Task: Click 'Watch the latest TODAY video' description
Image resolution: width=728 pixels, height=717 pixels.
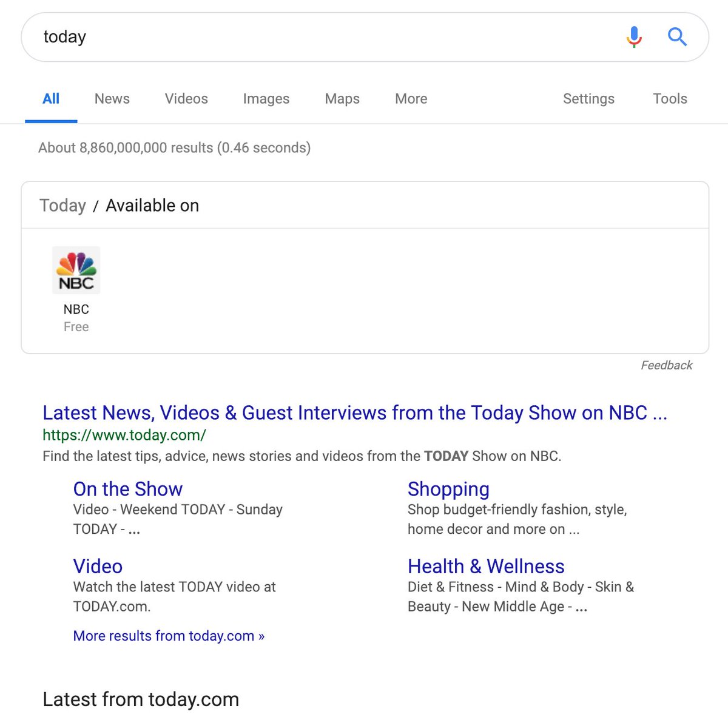Action: pos(174,596)
